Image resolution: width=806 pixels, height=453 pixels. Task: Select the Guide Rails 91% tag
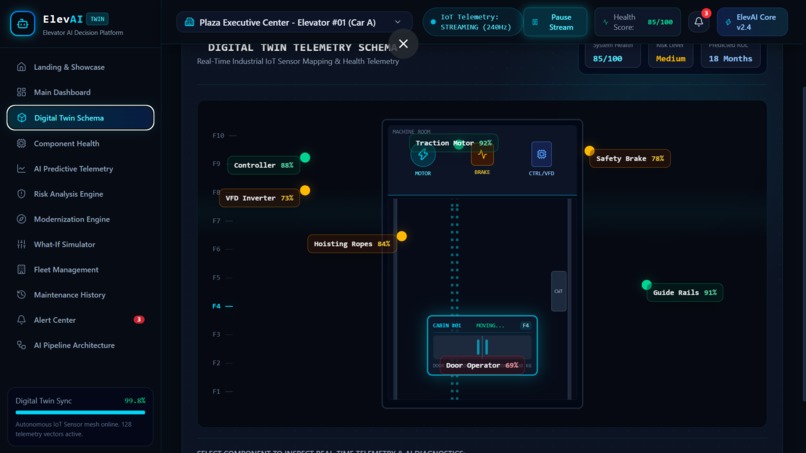pos(685,293)
